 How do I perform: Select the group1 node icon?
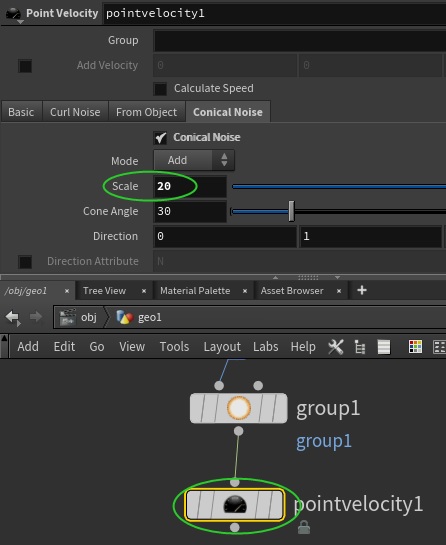tap(239, 408)
